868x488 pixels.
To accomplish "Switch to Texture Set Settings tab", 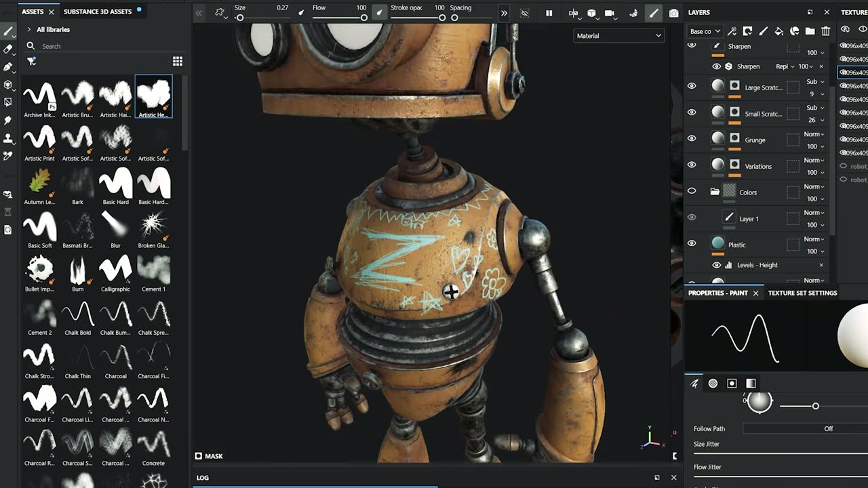I will pyautogui.click(x=803, y=293).
